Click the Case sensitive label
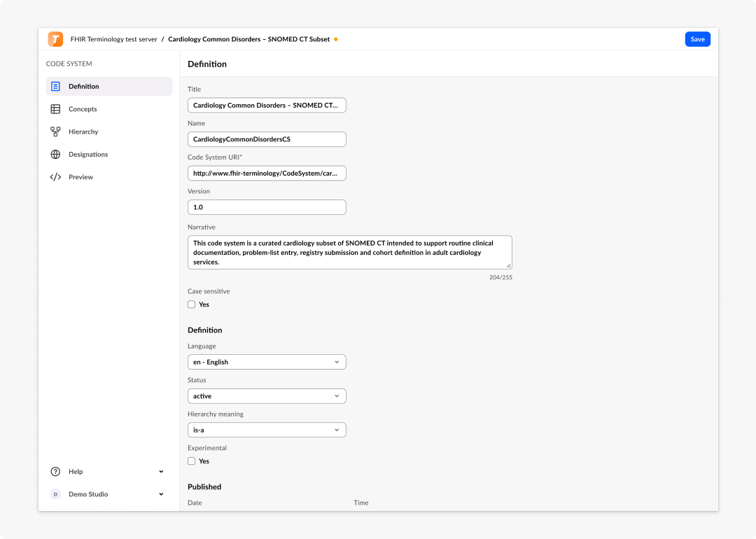 pos(209,291)
